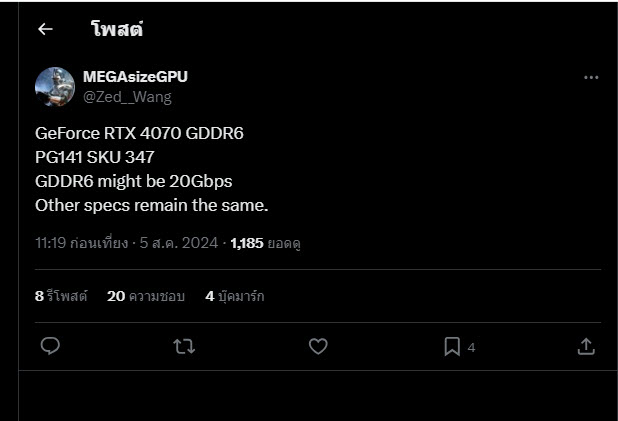Click the back arrow in the header
618x421 pixels.
pyautogui.click(x=45, y=29)
